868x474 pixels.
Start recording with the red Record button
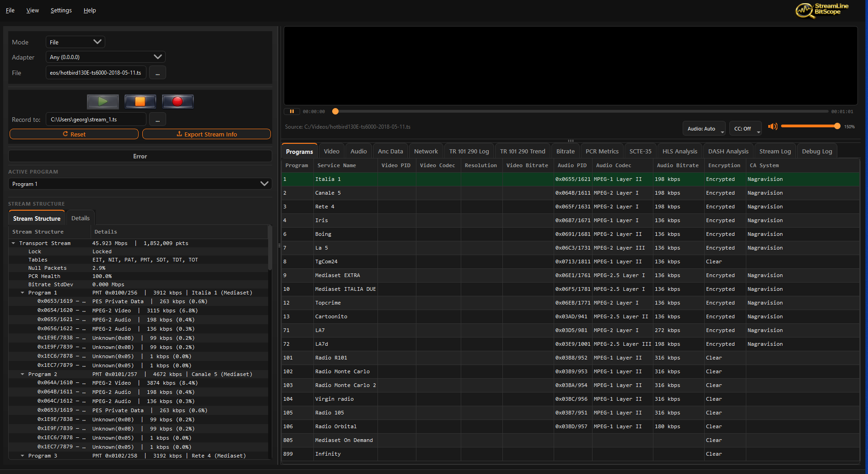[x=178, y=101]
